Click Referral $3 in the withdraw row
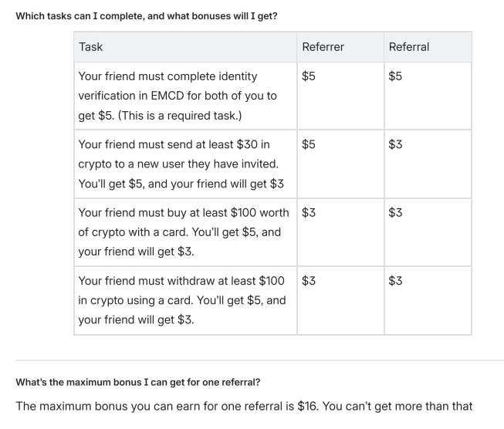504x429 pixels. pyautogui.click(x=395, y=280)
